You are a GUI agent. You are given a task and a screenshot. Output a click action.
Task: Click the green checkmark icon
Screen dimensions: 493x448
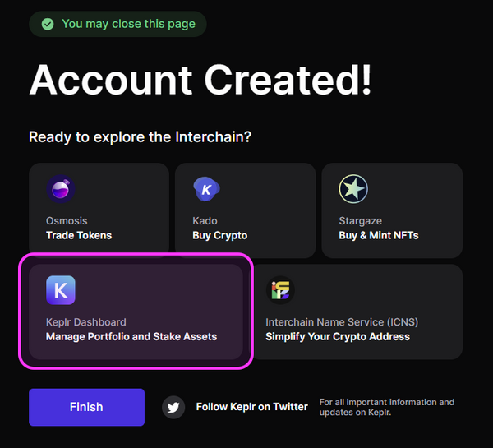[47, 24]
